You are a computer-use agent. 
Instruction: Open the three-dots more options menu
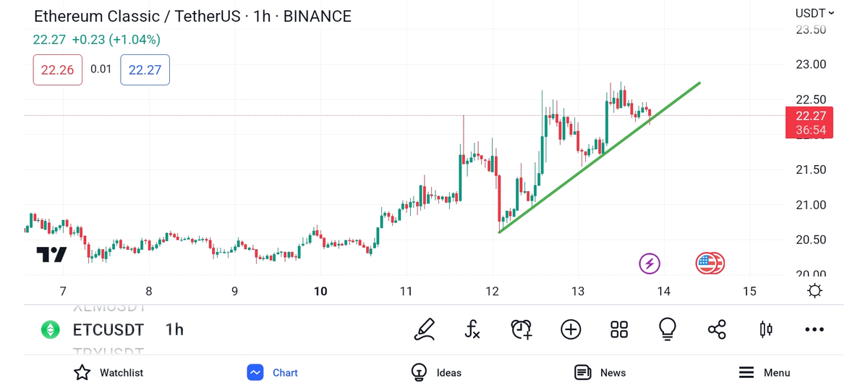814,329
